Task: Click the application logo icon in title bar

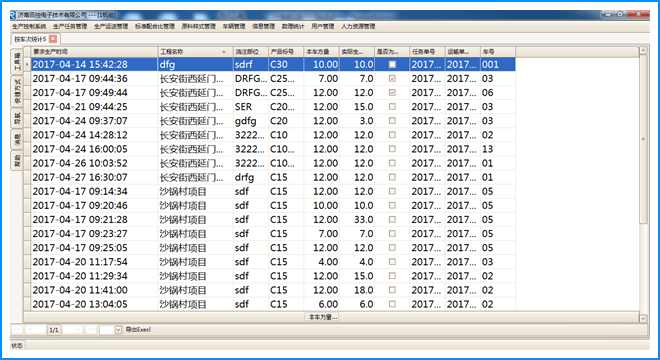Action: point(13,15)
